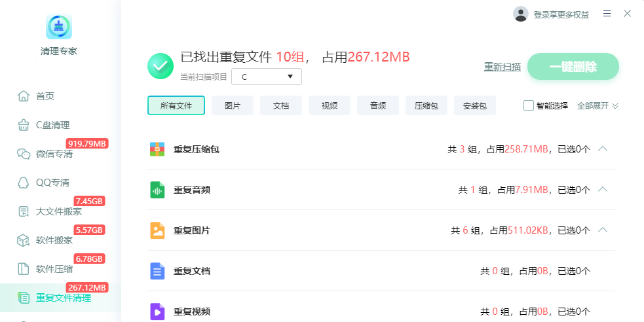
Task: Open the scan drive C dropdown
Action: tap(267, 77)
